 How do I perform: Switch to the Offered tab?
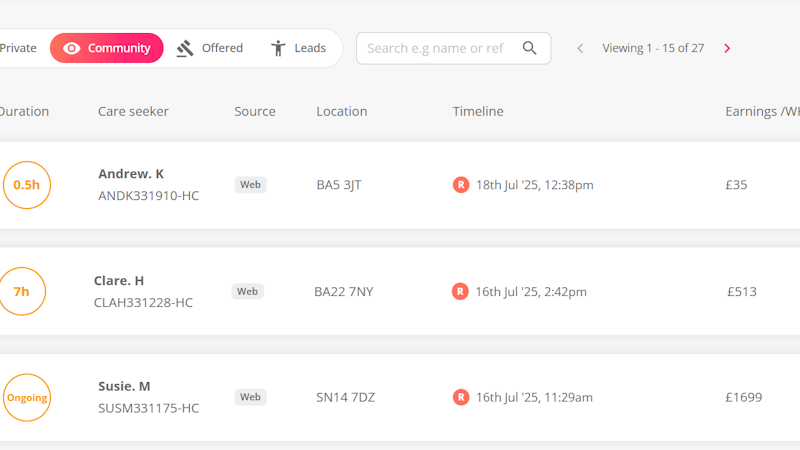coord(210,48)
